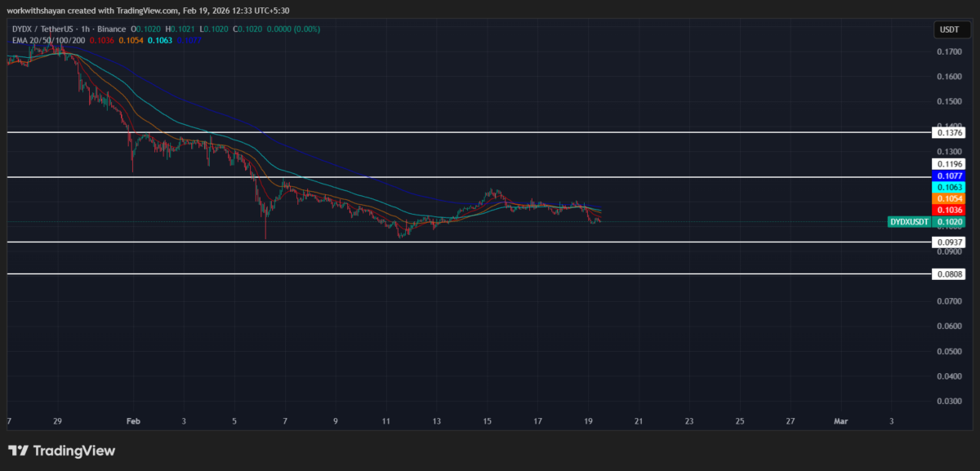The width and height of the screenshot is (980, 471).
Task: Click the 1h timeframe in the legend
Action: pyautogui.click(x=84, y=29)
